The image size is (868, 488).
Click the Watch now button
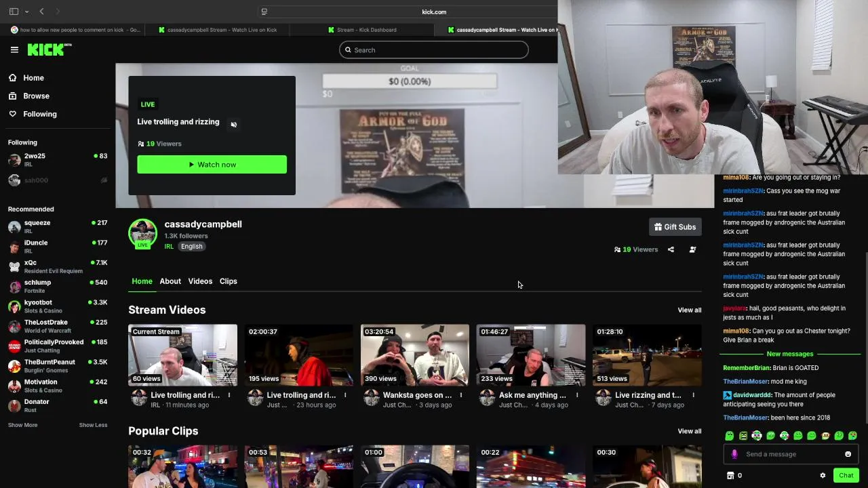point(212,165)
